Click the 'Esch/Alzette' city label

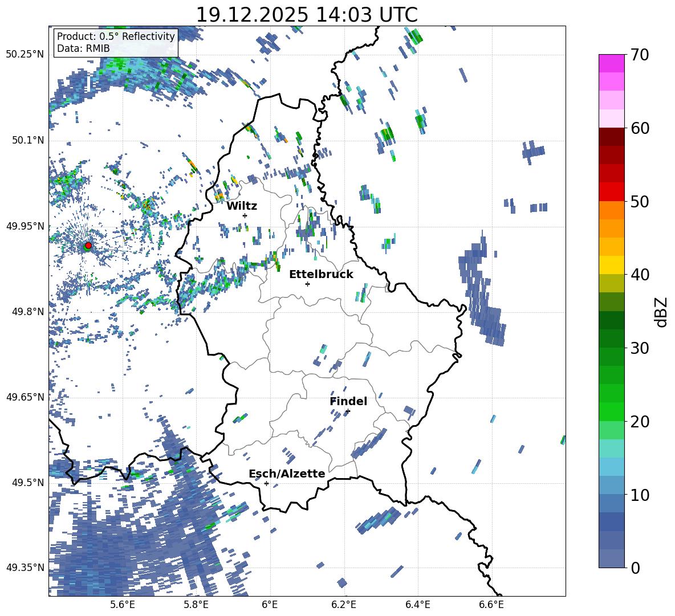pyautogui.click(x=287, y=474)
